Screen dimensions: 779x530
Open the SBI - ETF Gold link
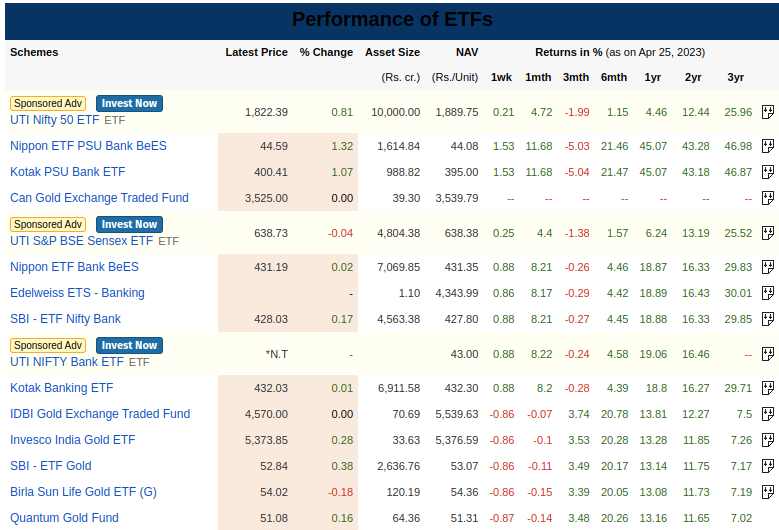(x=51, y=466)
